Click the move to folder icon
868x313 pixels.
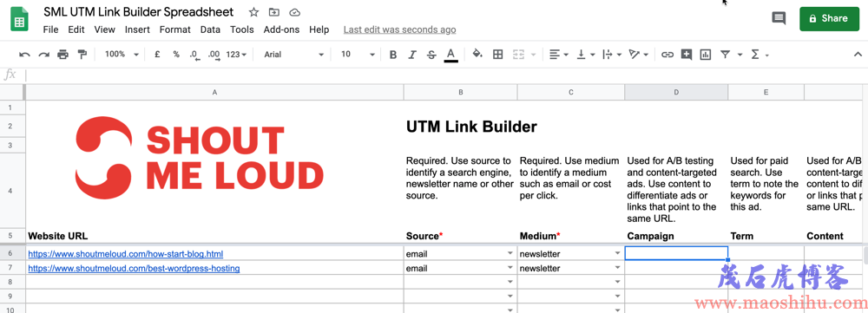click(274, 12)
